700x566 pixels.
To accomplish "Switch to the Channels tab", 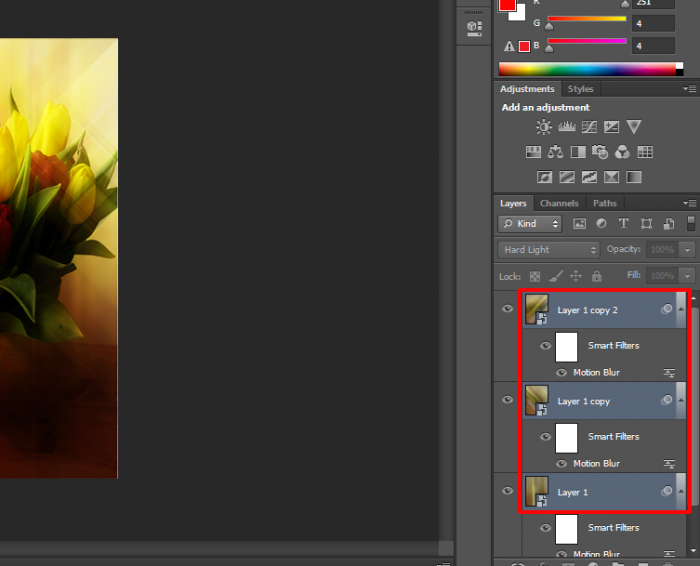I will pos(559,203).
